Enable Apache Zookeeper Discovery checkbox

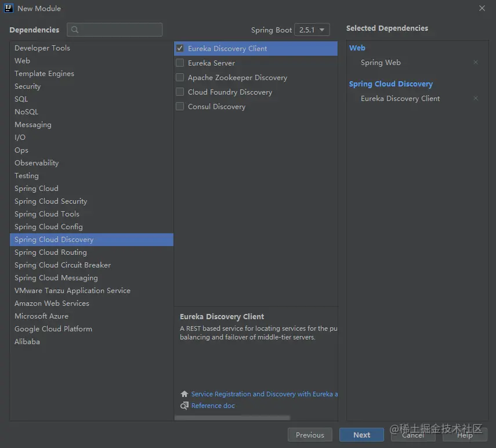coord(180,78)
